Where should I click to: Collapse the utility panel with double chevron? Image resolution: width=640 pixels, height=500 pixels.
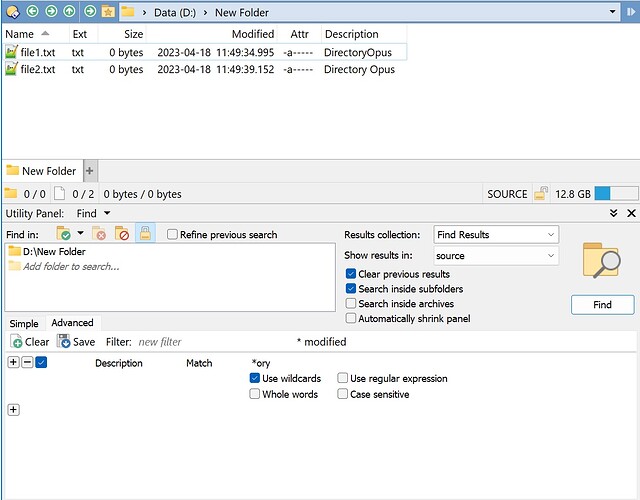[x=613, y=213]
